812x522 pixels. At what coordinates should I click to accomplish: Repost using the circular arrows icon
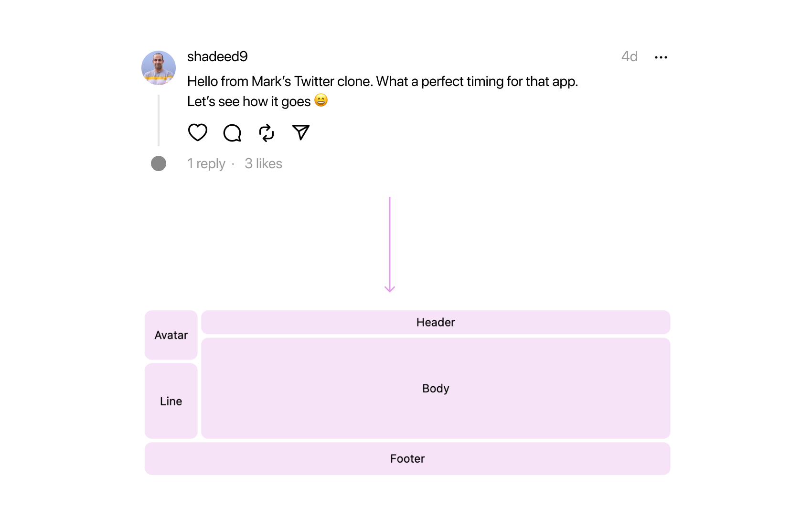click(x=267, y=133)
